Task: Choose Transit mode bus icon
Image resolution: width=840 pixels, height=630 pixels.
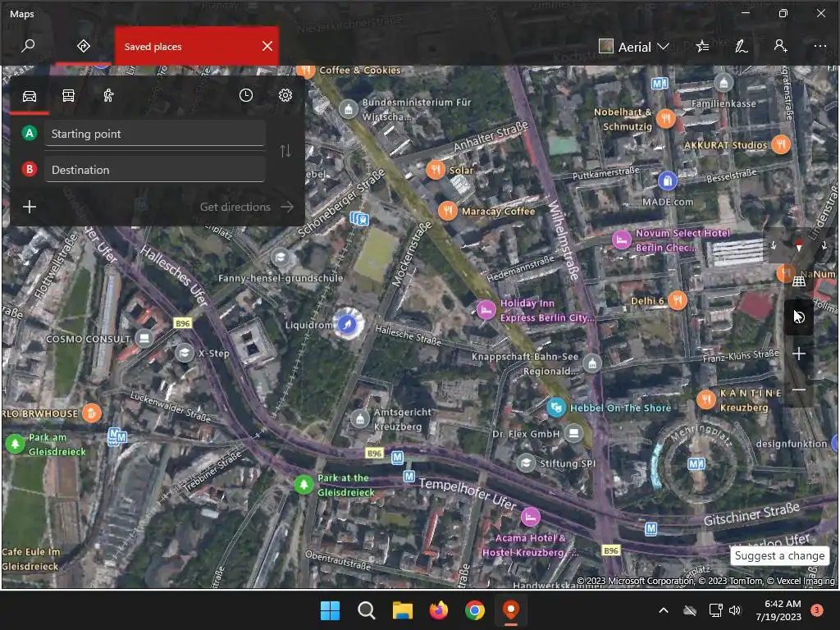Action: click(x=69, y=96)
